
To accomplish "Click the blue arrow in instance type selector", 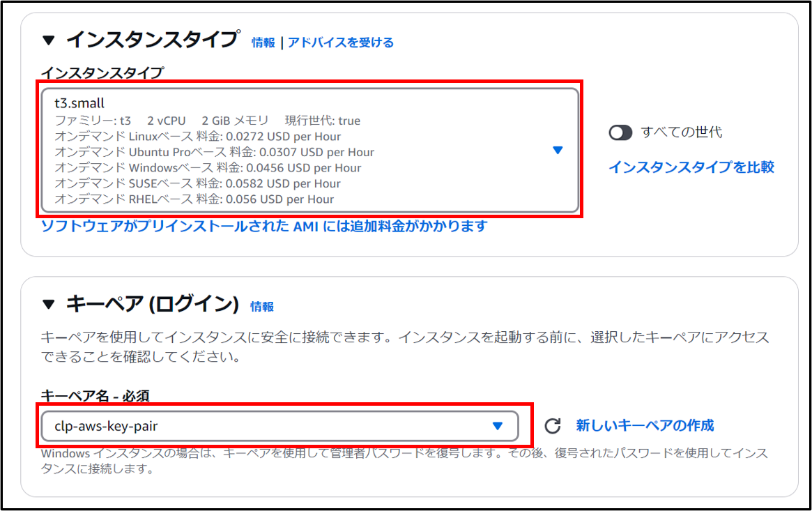I will click(557, 150).
